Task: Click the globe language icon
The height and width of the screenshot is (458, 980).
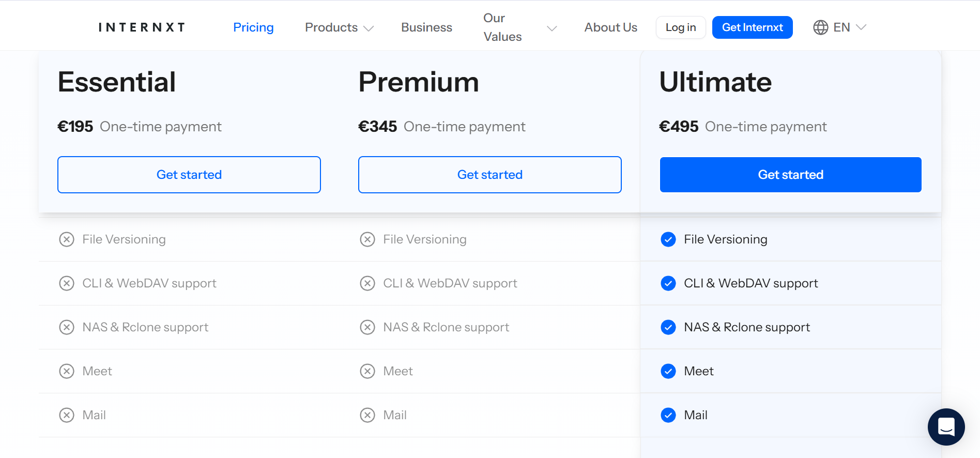Action: (820, 27)
